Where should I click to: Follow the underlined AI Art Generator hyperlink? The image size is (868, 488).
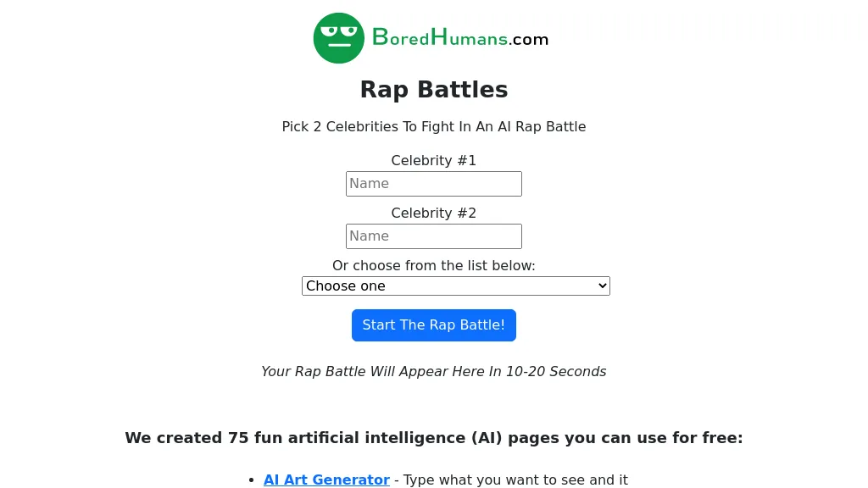pos(326,480)
